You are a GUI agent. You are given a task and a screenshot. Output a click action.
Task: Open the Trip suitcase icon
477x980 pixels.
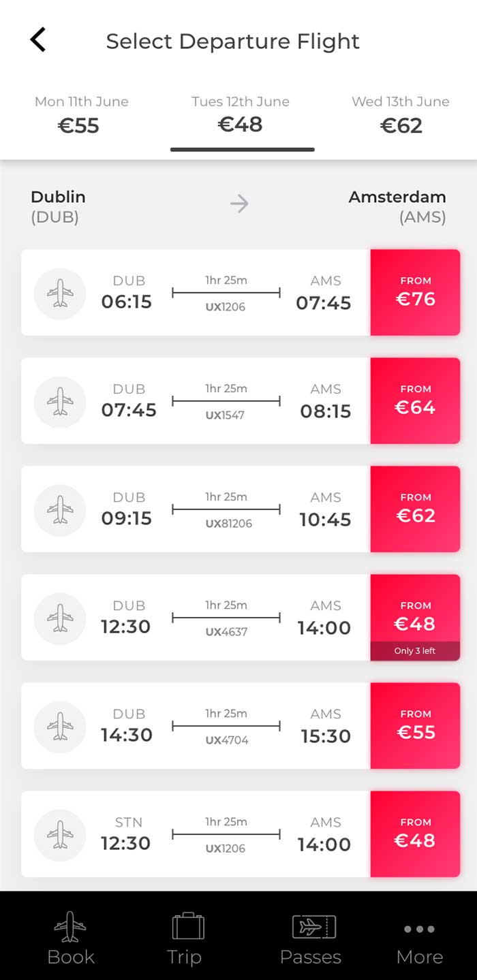point(188,928)
